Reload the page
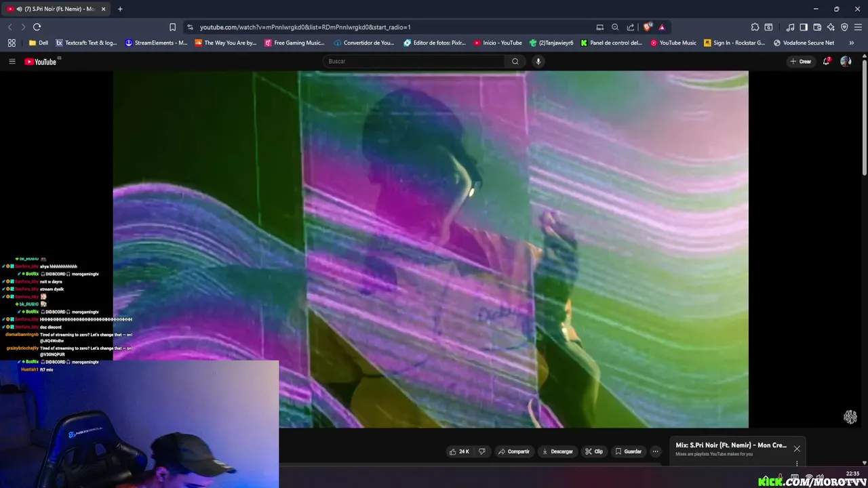The height and width of the screenshot is (488, 868). tap(37, 27)
